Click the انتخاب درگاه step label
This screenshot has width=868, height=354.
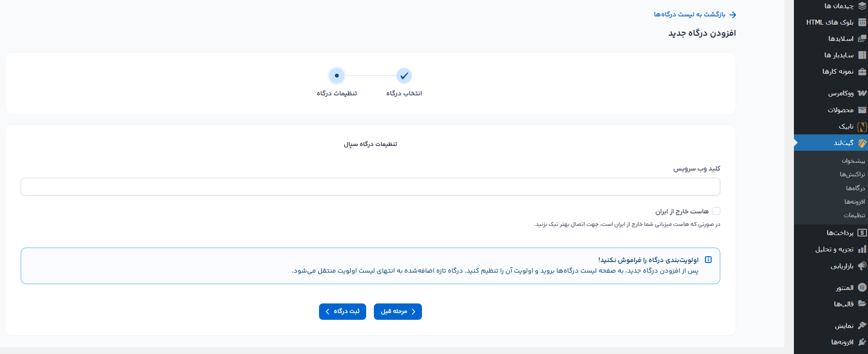[x=404, y=93]
